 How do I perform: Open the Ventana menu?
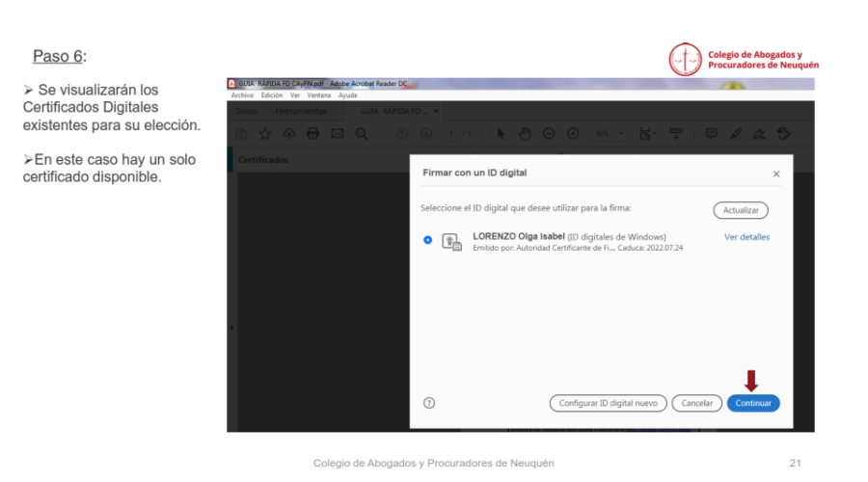(x=319, y=95)
